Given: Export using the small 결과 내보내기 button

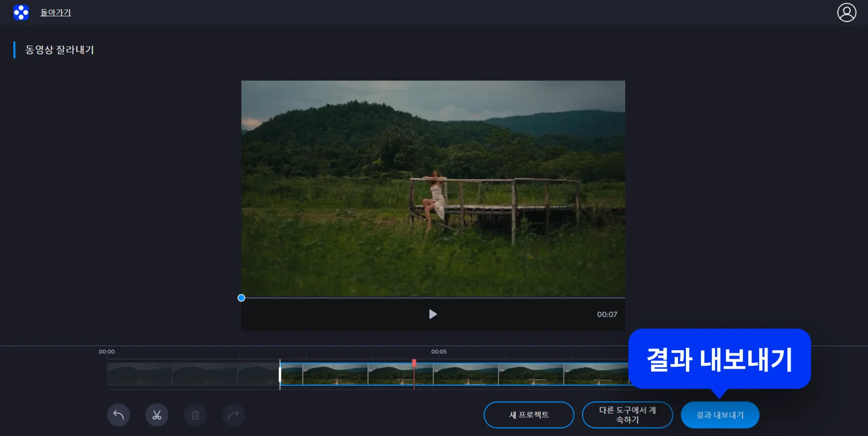Looking at the screenshot, I should tap(720, 415).
